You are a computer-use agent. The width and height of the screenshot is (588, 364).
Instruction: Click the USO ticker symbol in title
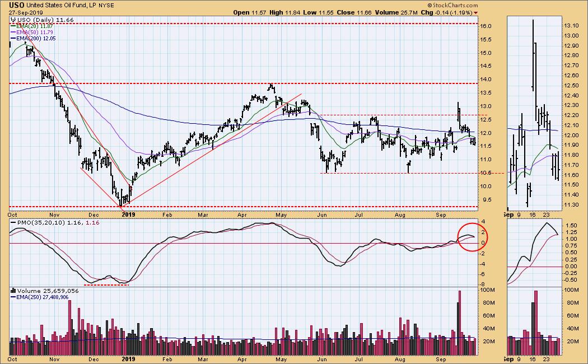16,5
